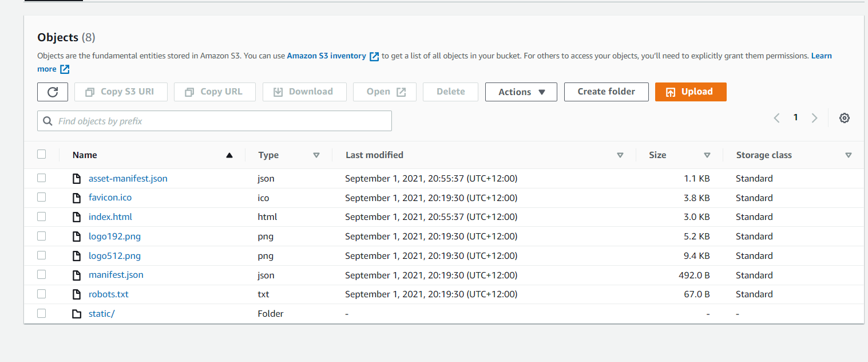
Task: Click the previous page arrow icon
Action: click(776, 118)
